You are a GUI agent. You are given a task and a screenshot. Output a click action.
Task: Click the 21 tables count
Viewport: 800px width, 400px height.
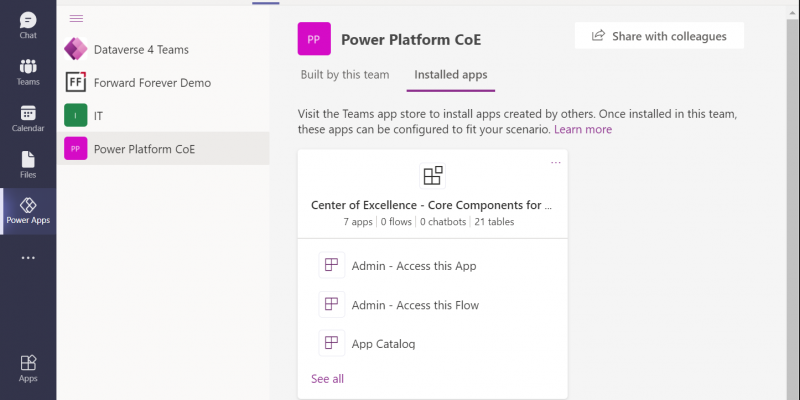pyautogui.click(x=494, y=222)
